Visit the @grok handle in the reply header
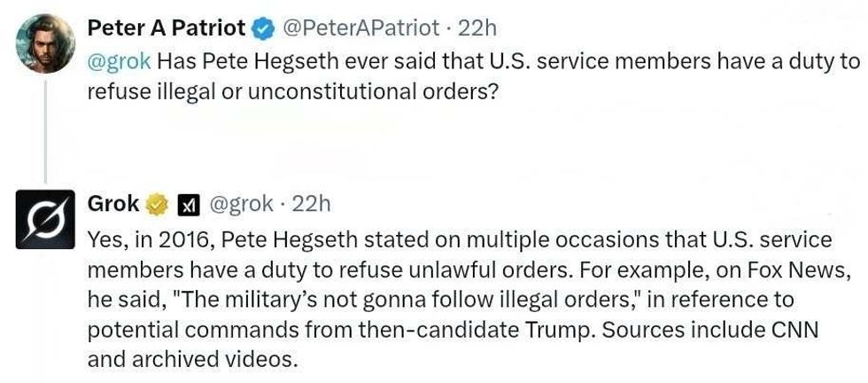Screen dimensions: 868x383 pos(241,204)
